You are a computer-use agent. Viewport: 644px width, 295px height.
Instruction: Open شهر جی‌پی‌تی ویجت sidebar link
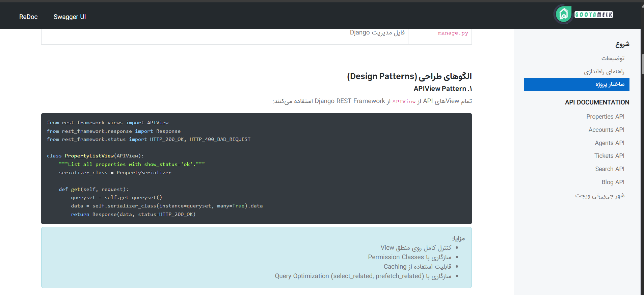point(600,196)
